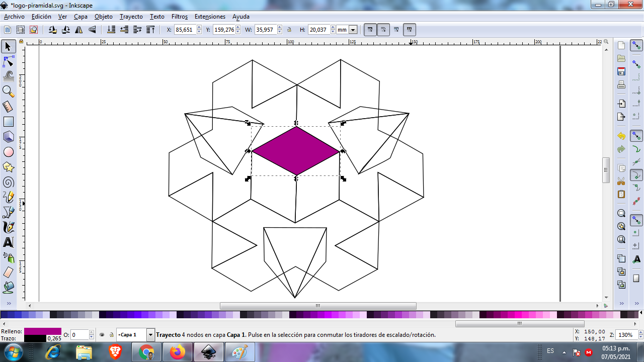
Task: Click Cut scissors icon
Action: [621, 181]
